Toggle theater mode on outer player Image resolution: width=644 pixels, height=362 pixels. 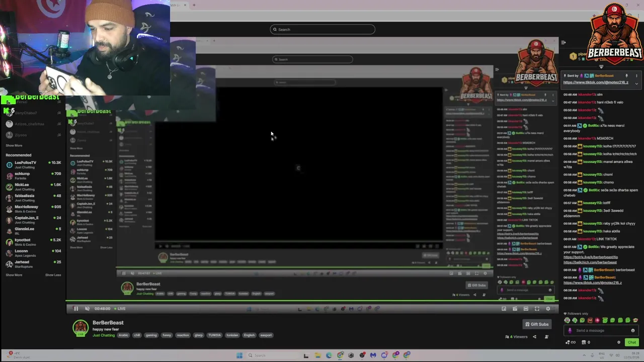[526, 309]
